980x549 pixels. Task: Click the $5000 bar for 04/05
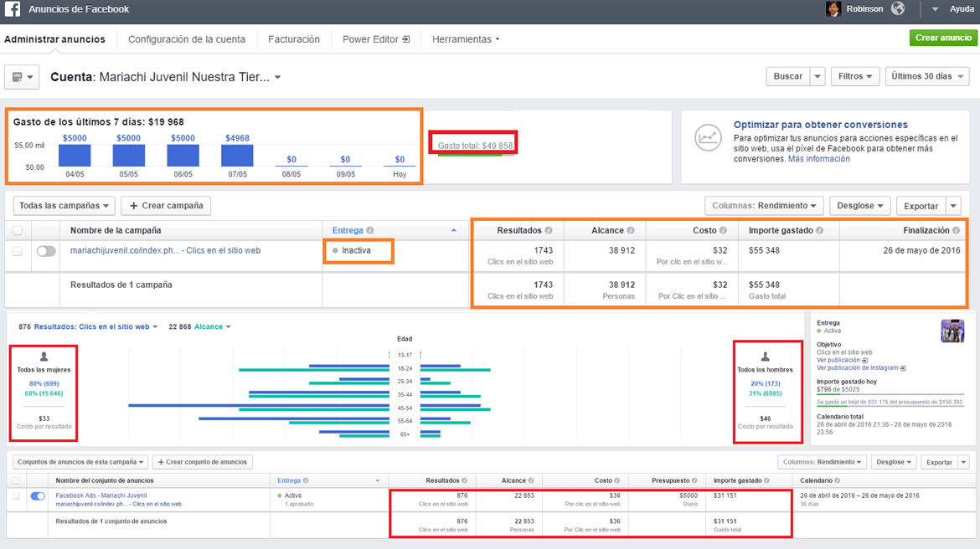coord(75,156)
